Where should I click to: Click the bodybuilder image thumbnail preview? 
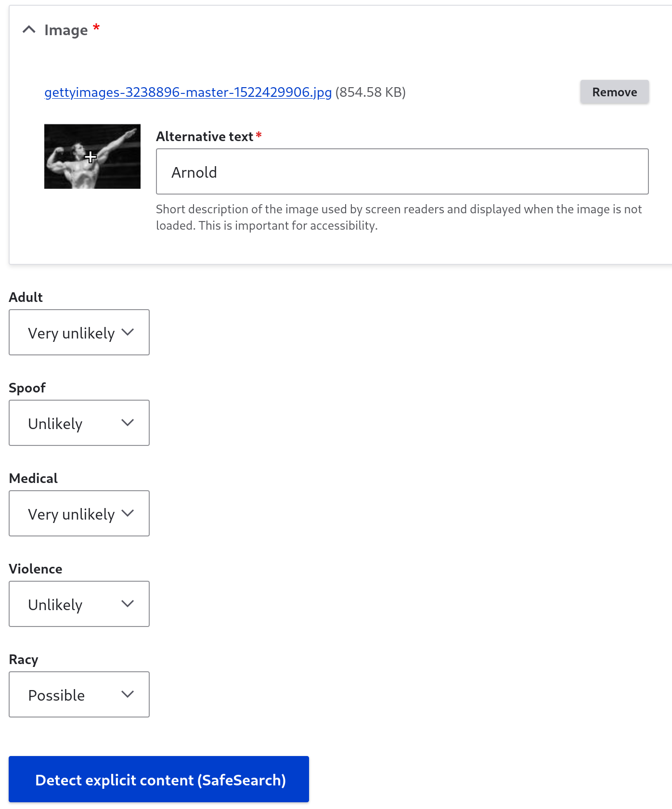[x=92, y=157]
